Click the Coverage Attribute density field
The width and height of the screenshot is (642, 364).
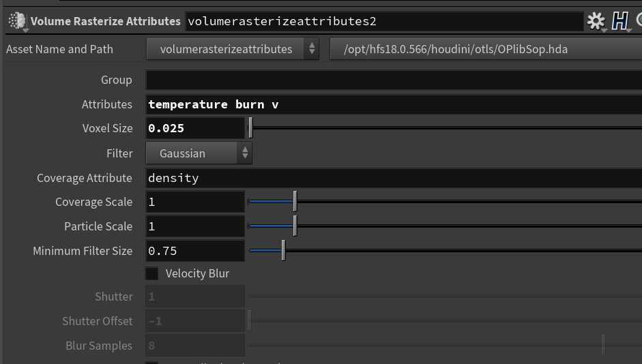tap(394, 178)
